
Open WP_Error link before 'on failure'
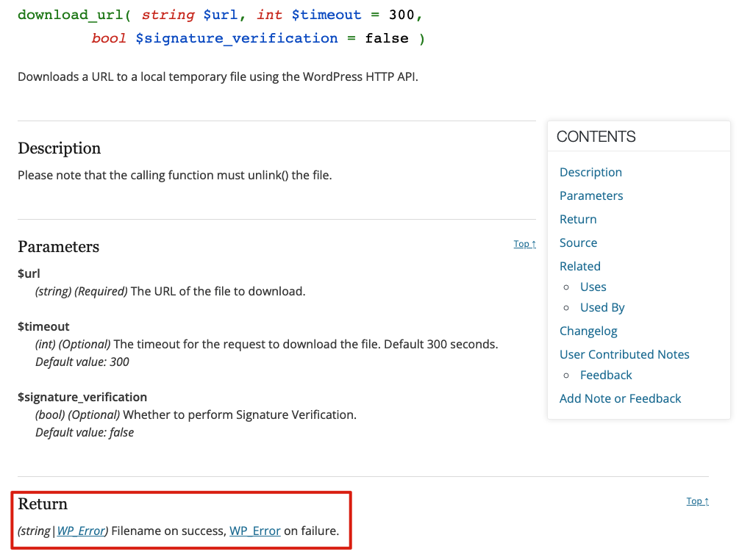[255, 531]
